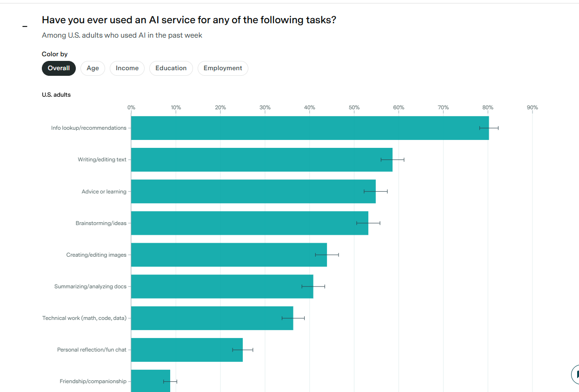The width and height of the screenshot is (579, 392).
Task: Select the Friendship/companionship bar
Action: point(150,381)
